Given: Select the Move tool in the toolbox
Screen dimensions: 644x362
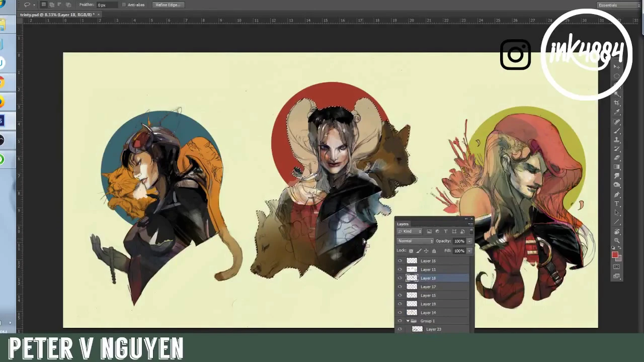Looking at the screenshot, I should (617, 66).
